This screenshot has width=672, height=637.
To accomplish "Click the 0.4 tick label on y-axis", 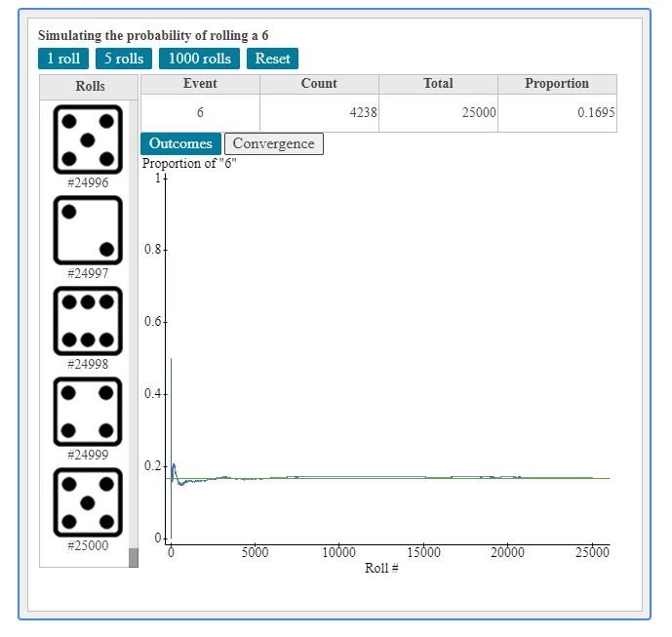I will 152,393.
